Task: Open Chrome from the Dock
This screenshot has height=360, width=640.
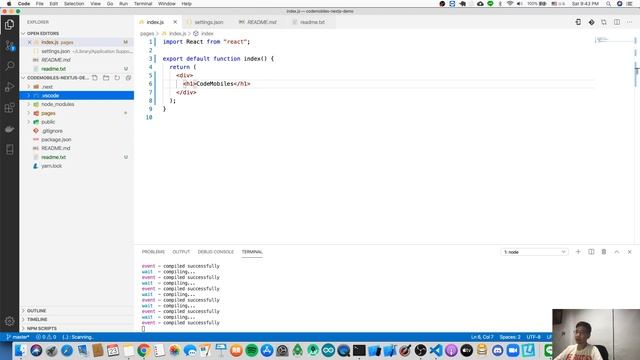Action: pos(143,351)
